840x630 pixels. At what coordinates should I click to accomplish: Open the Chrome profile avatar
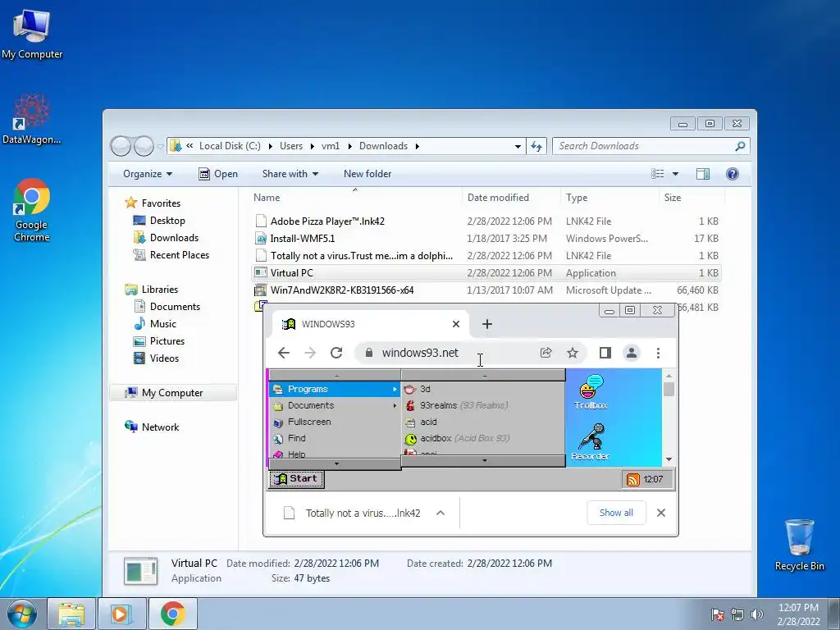pos(632,353)
